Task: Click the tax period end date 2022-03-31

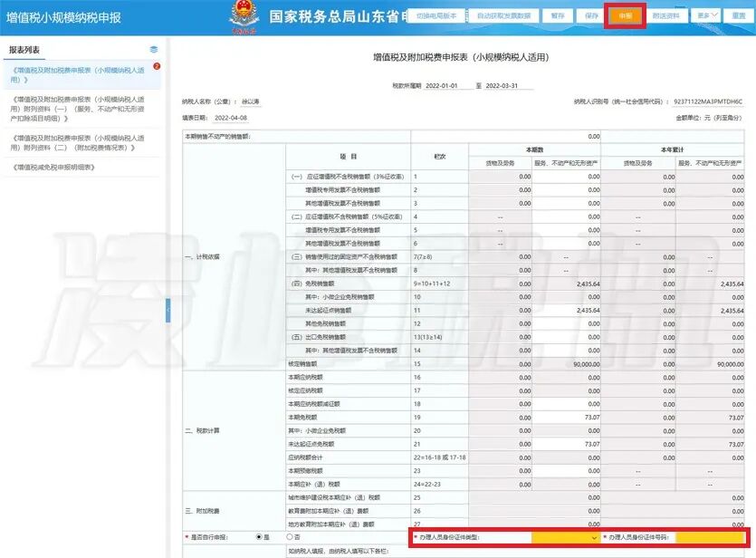Action: pyautogui.click(x=502, y=85)
